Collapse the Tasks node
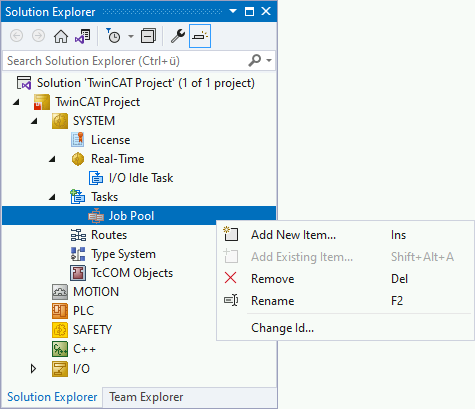The width and height of the screenshot is (475, 409). [x=52, y=197]
